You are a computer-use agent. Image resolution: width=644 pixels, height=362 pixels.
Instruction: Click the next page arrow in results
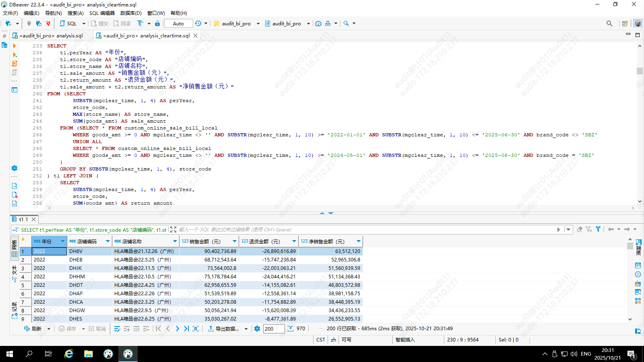tap(178, 329)
